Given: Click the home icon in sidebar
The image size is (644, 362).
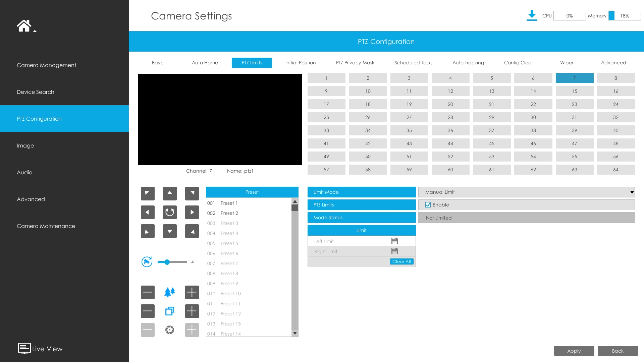Looking at the screenshot, I should 24,25.
